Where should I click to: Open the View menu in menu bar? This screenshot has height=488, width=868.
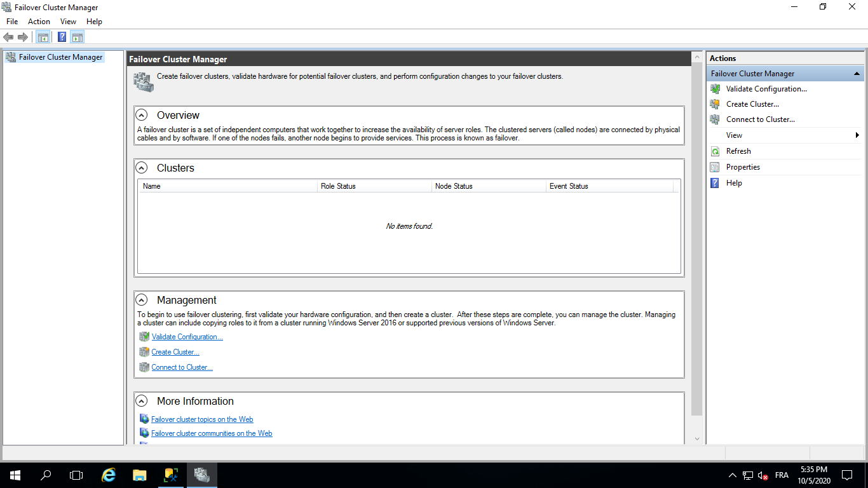68,22
